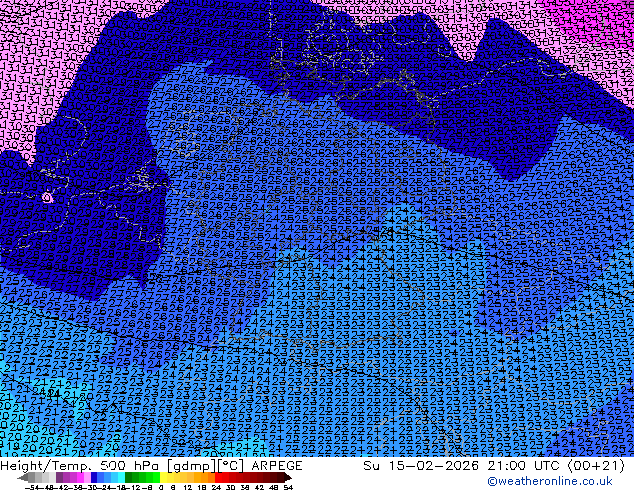Click the "(00+21)" forecast offset text
The image size is (634, 490).
point(596,466)
